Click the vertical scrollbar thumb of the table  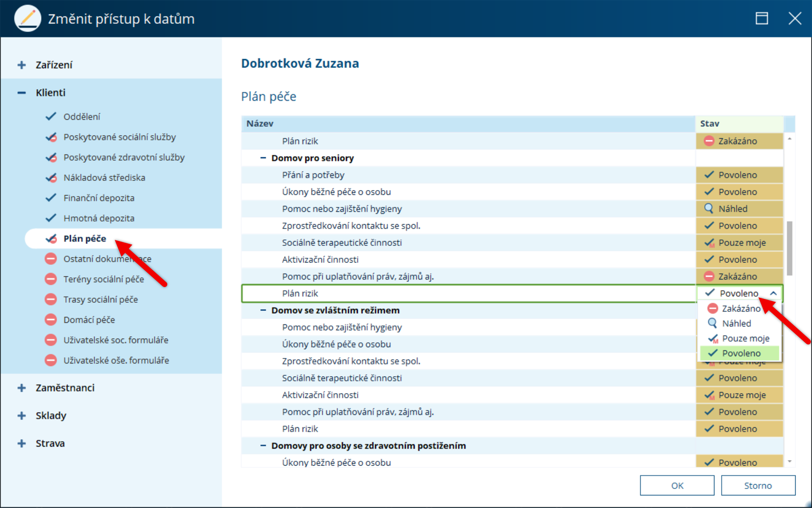[789, 248]
